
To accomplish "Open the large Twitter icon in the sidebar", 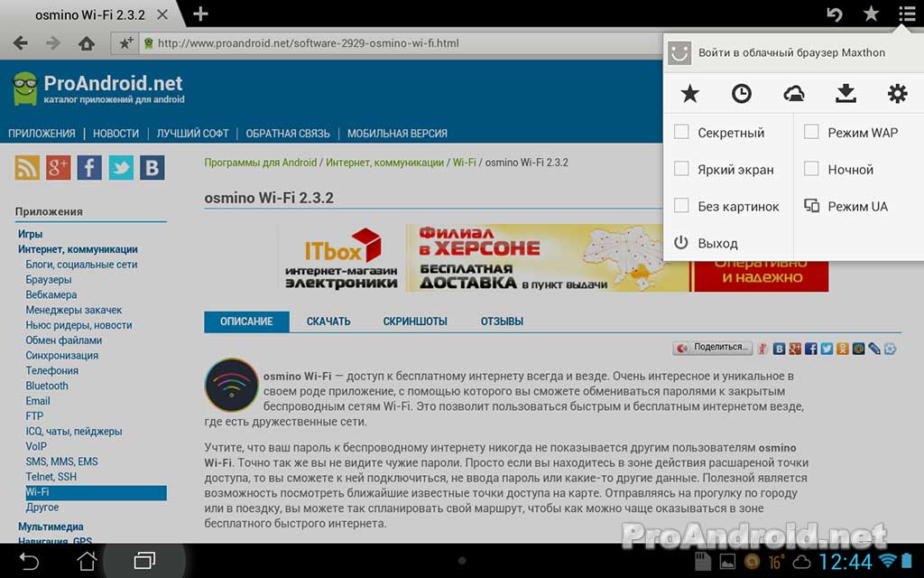I will pyautogui.click(x=121, y=168).
